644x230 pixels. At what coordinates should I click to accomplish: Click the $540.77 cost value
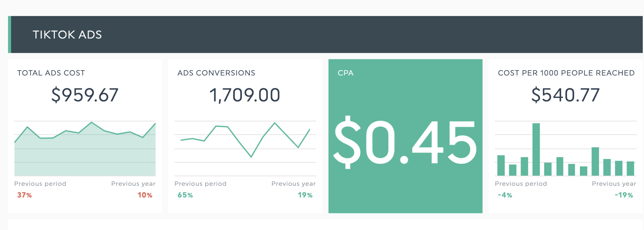tap(565, 95)
